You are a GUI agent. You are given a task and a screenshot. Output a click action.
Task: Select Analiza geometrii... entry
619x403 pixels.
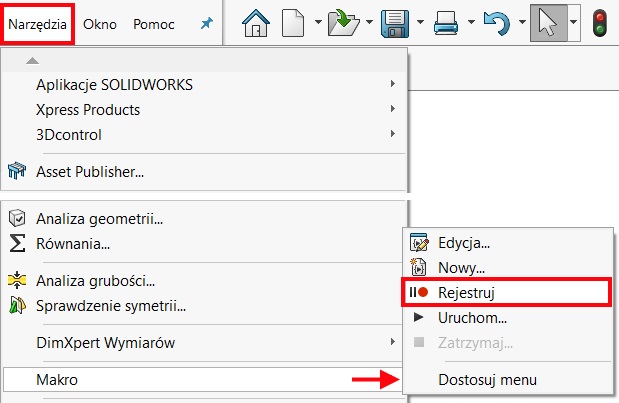[x=204, y=218]
